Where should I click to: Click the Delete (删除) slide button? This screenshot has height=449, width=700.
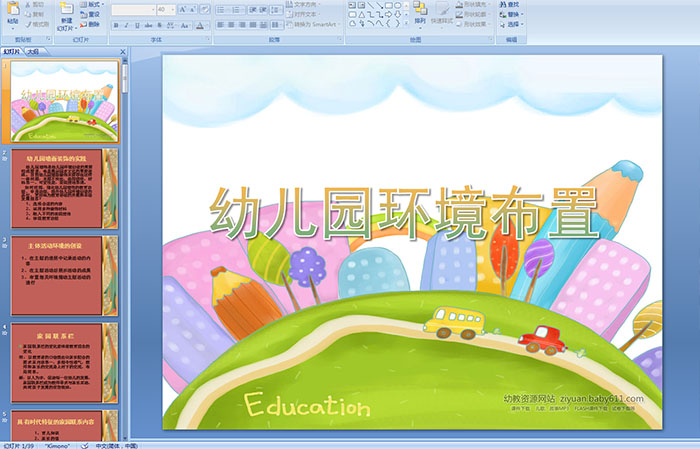[90, 24]
